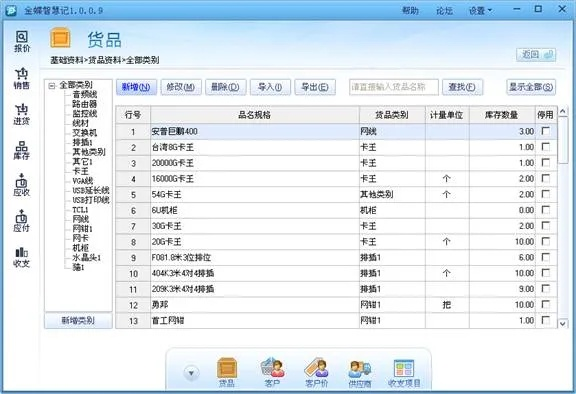Open the 报价 quotation module icon
The height and width of the screenshot is (394, 576).
click(22, 41)
